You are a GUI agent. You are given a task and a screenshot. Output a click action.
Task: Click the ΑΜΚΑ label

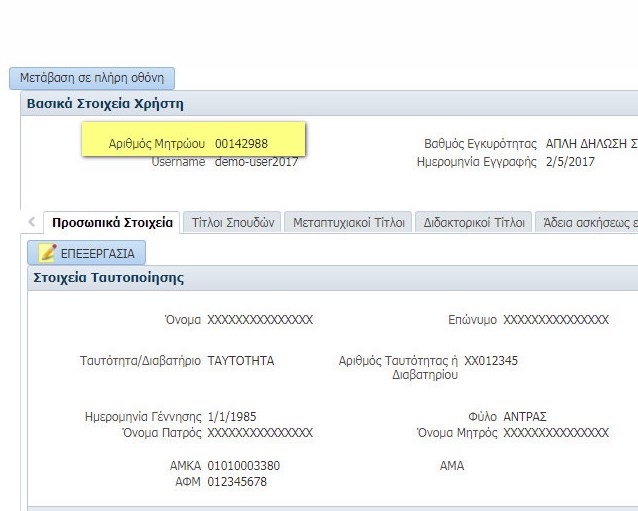coord(185,465)
